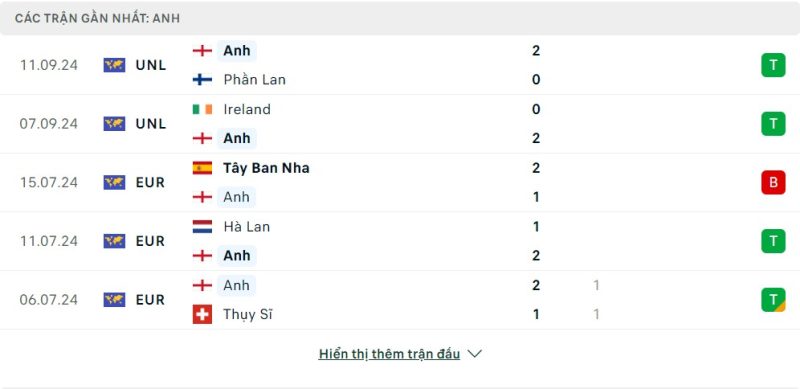Click the Spain flag icon
The image size is (800, 389).
click(202, 168)
